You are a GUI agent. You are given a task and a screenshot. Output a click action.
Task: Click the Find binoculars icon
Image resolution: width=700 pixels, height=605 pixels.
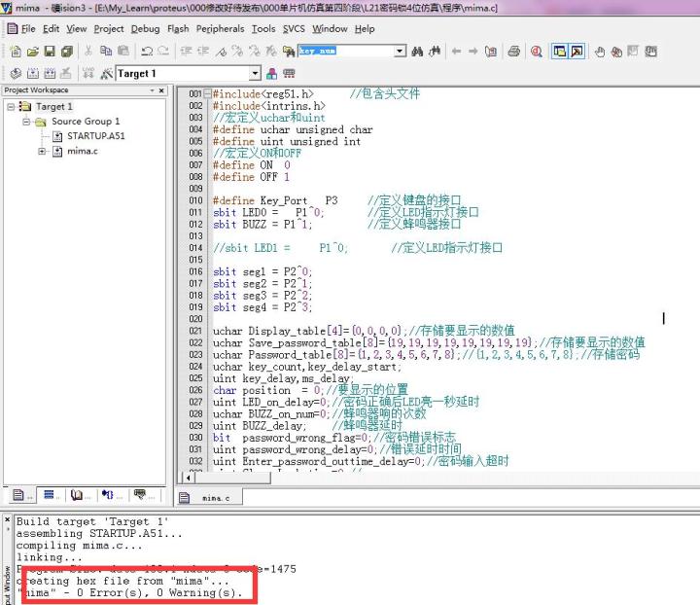click(x=418, y=51)
